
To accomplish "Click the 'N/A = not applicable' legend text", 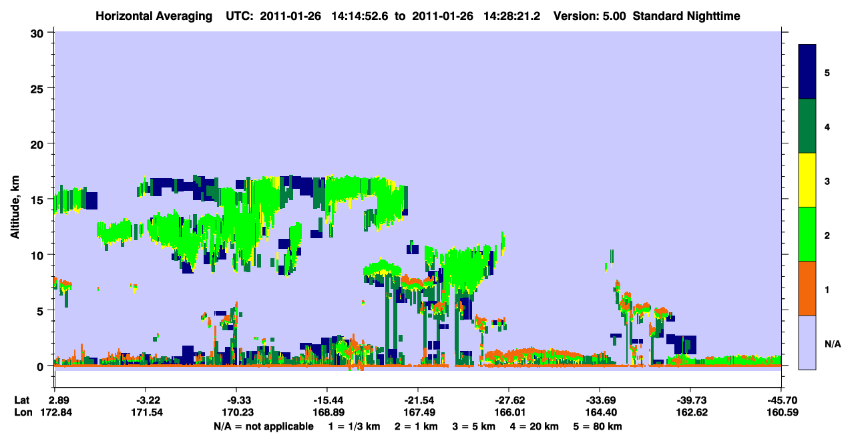I will point(263,426).
